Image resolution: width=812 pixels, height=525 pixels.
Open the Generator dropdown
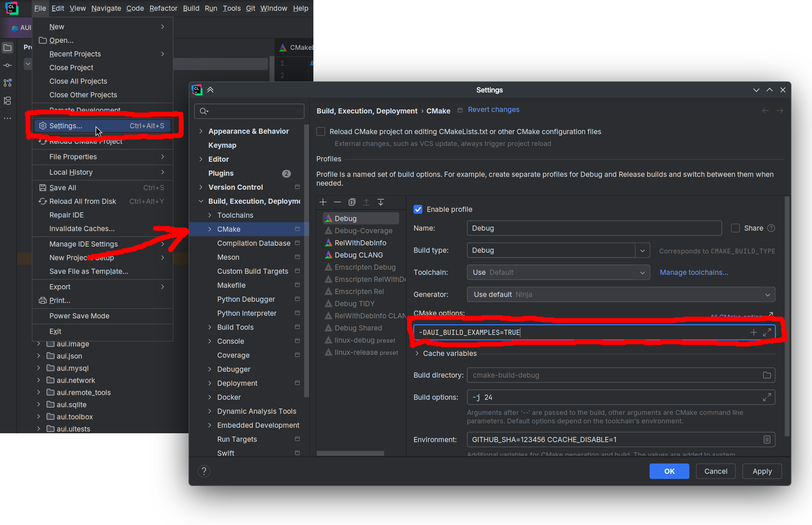tap(767, 295)
